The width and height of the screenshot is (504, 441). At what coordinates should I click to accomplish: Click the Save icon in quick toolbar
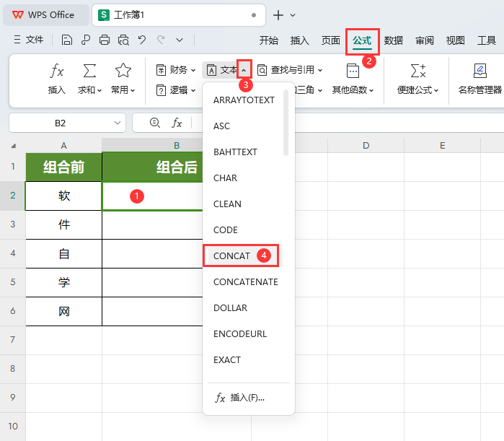point(67,40)
